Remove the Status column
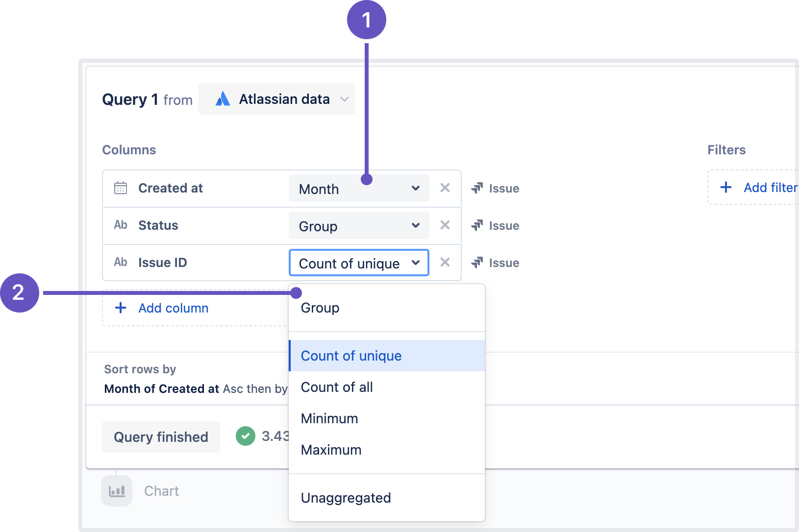The width and height of the screenshot is (799, 532). [445, 225]
